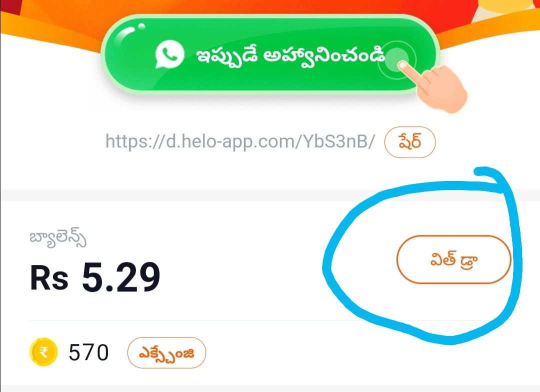This screenshot has width=540, height=392.
Task: Click the green ఇప్పుడే ఆహ్వానించండి invite button
Action: click(270, 54)
